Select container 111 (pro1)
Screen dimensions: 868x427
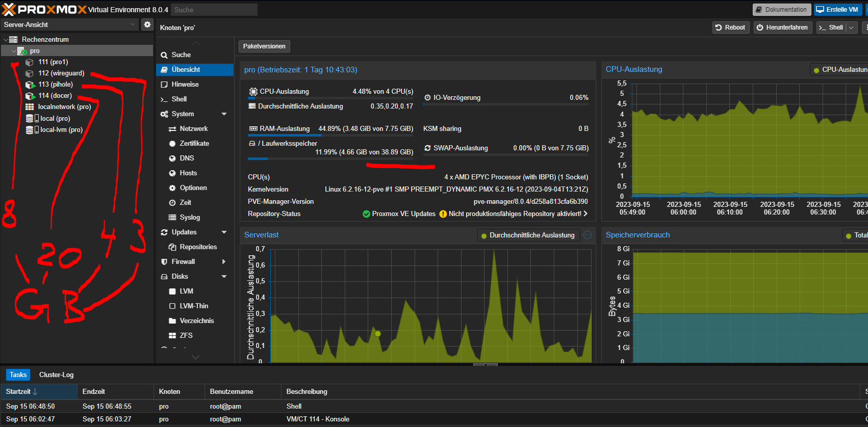coord(53,62)
